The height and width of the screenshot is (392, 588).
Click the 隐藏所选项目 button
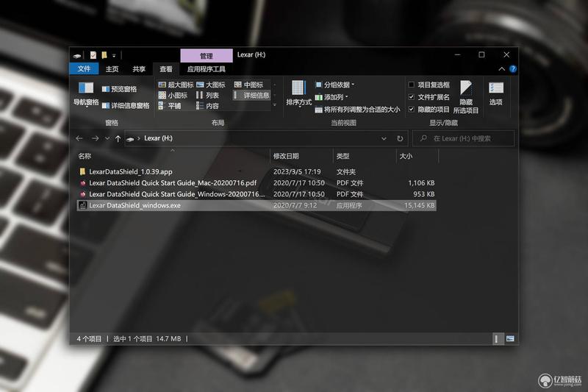466,97
